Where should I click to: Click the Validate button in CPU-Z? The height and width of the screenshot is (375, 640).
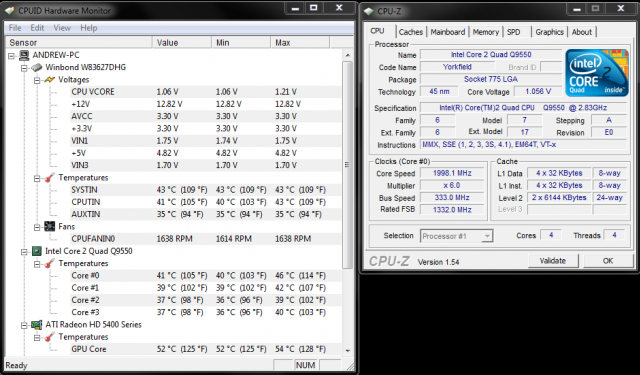553,261
